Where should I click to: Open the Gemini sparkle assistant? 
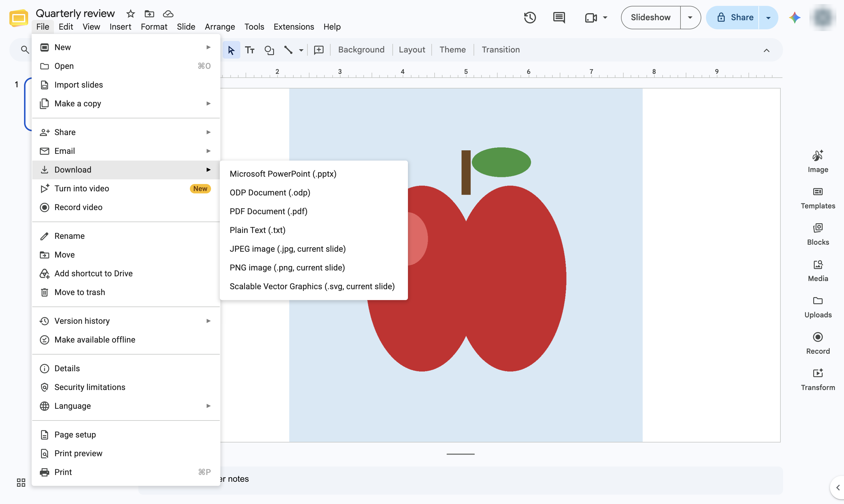coord(794,17)
